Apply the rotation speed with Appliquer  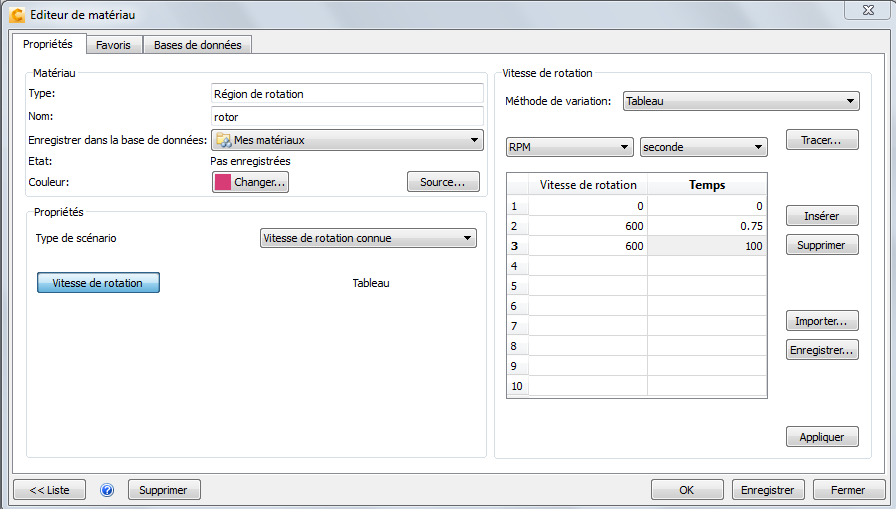(x=822, y=437)
